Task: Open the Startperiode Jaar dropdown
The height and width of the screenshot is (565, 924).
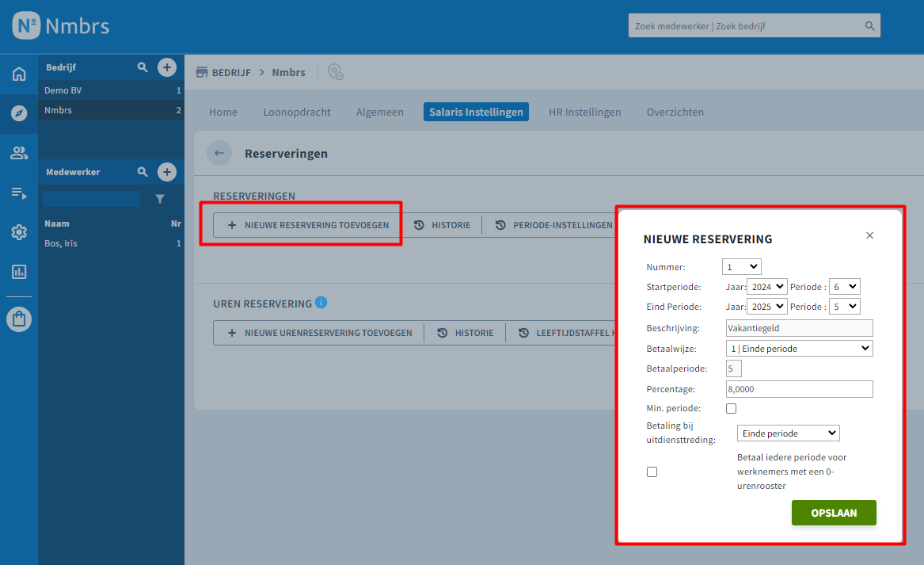Action: [x=766, y=287]
